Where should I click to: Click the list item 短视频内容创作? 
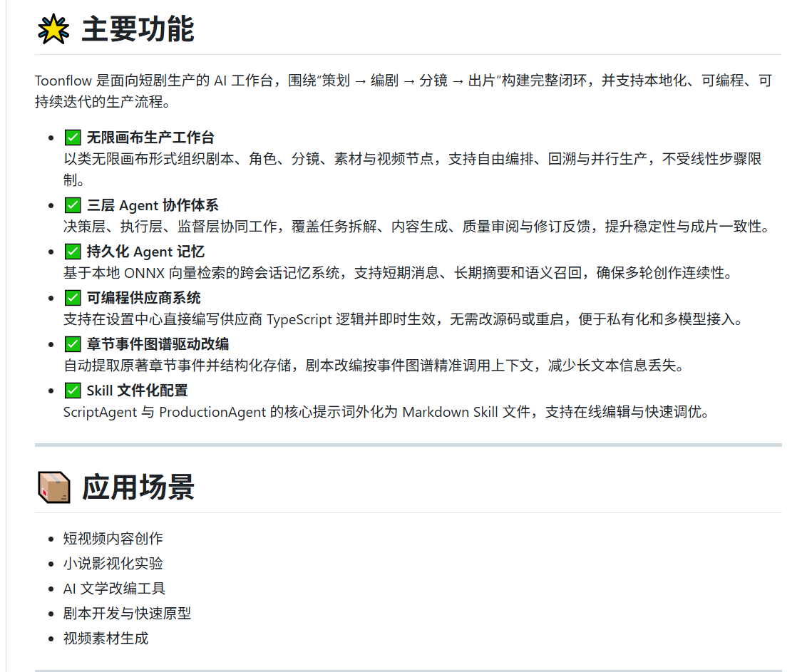113,539
